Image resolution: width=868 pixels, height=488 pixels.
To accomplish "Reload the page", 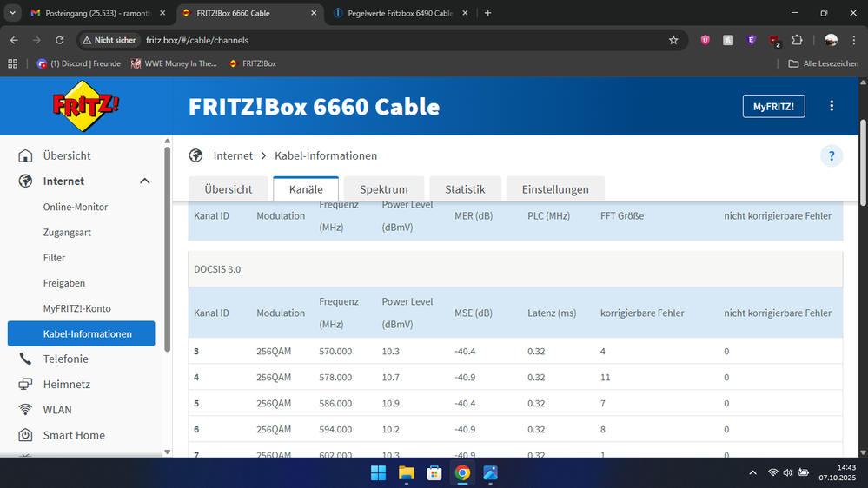I will coord(59,41).
